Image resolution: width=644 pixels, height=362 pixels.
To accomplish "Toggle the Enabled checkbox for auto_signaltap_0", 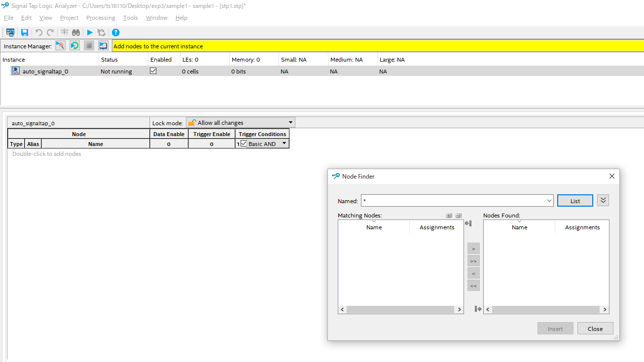I will point(153,71).
